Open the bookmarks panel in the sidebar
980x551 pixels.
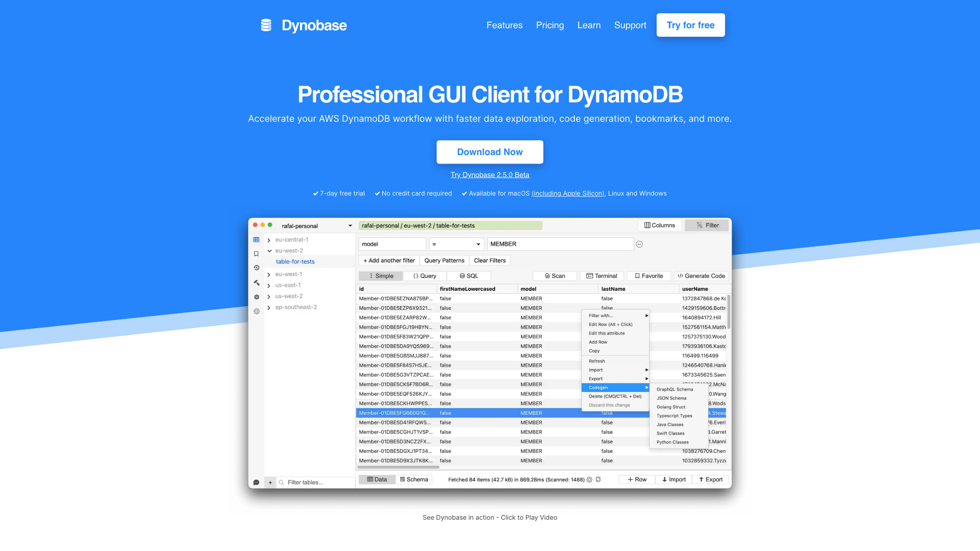pos(257,254)
